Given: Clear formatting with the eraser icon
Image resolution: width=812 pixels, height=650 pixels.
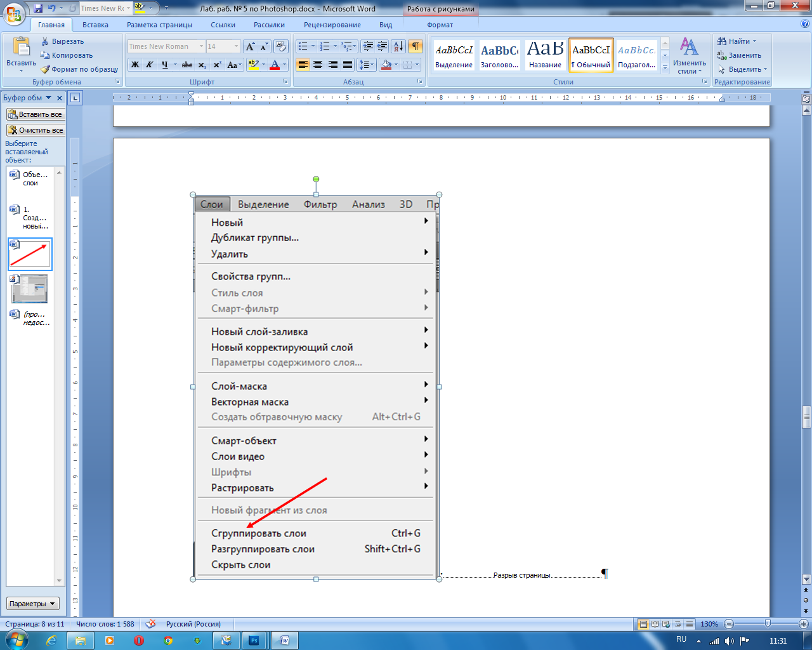Looking at the screenshot, I should click(281, 46).
